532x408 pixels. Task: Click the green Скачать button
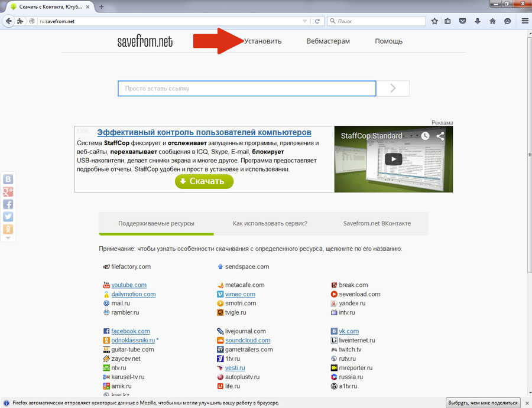[x=204, y=181]
